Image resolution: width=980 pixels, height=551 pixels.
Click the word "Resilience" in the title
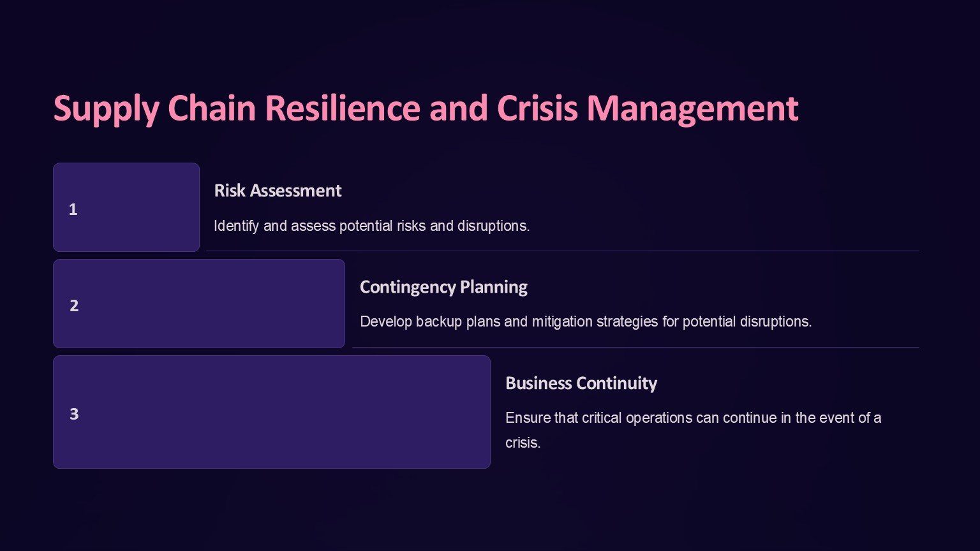click(343, 108)
